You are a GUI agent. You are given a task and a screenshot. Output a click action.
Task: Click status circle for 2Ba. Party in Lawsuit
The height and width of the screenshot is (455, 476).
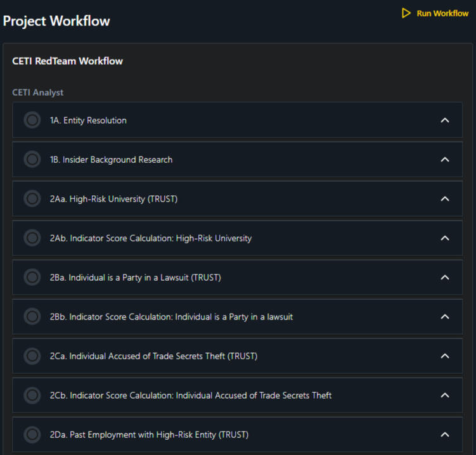32,278
